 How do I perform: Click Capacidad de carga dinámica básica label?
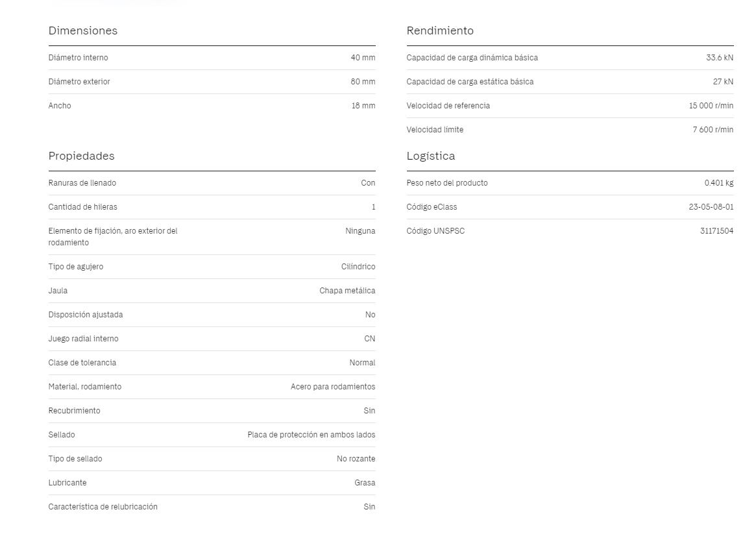(472, 58)
